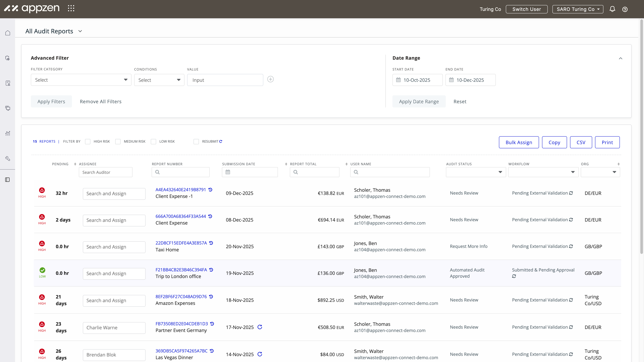Open report link 666A700A68364F33A544
Screen dimensions: 644x362
click(180, 216)
